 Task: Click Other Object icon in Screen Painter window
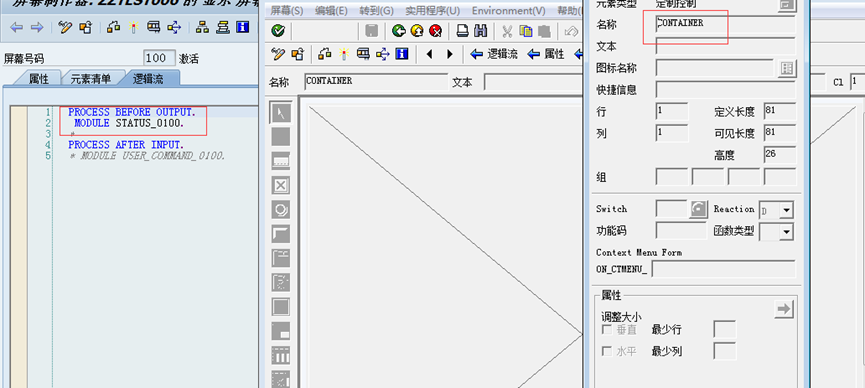(x=86, y=28)
